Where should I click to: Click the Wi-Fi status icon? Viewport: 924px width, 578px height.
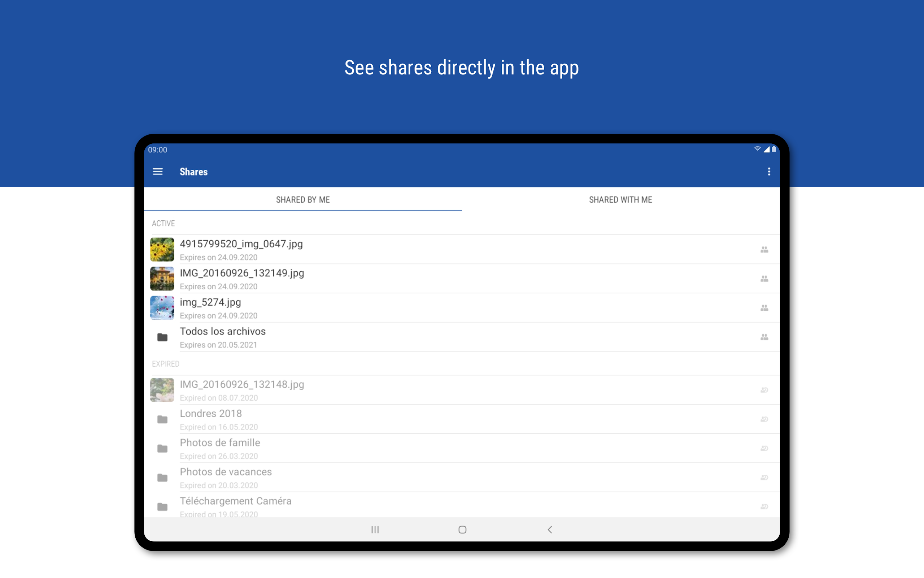758,149
